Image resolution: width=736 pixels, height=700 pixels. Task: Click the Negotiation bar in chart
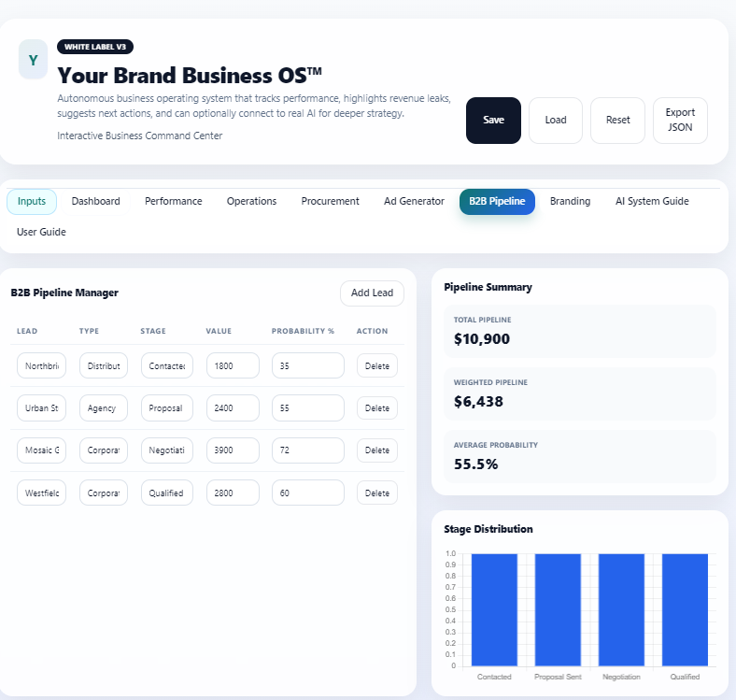621,609
